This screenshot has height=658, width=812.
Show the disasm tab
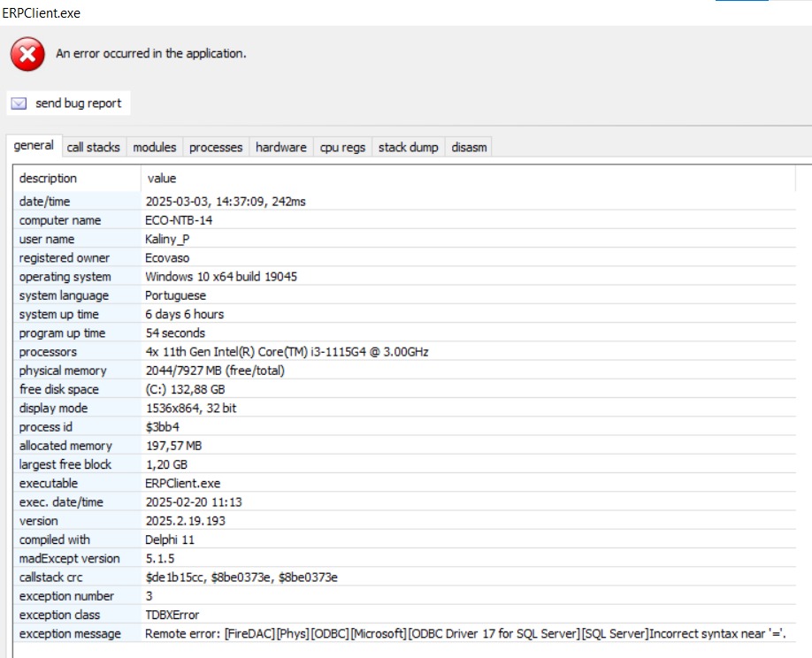469,147
